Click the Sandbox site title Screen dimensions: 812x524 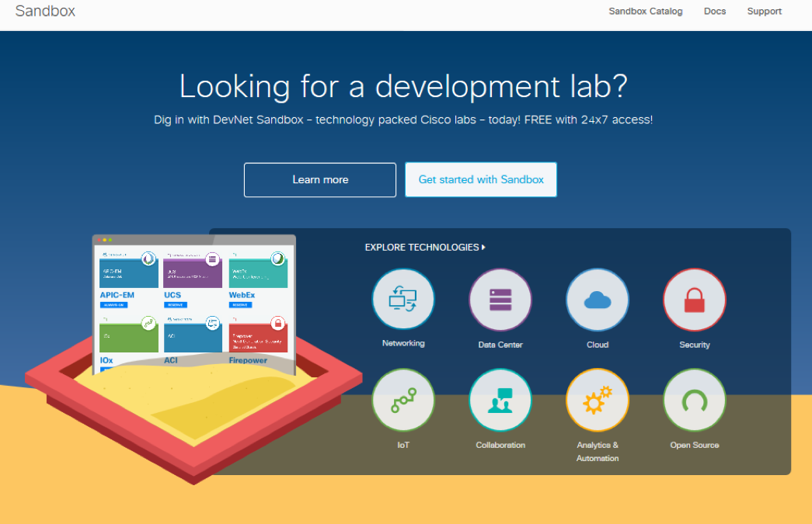[x=45, y=11]
